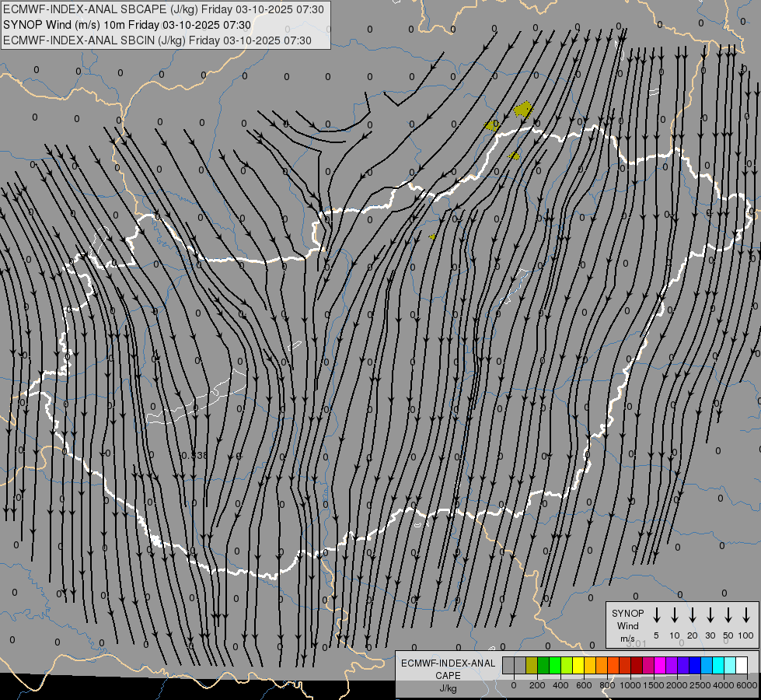761x700 pixels.
Task: Select the bright yellow CAPE color swatch
Action: tap(578, 665)
